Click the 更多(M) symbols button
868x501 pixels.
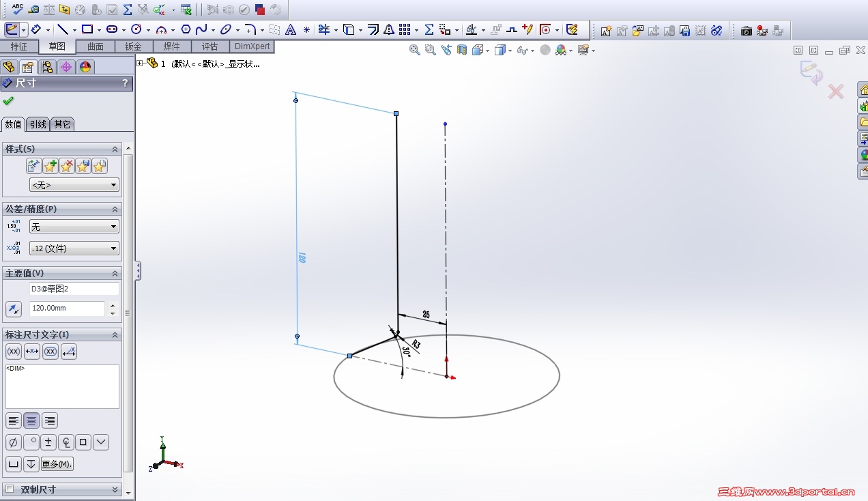(x=57, y=464)
